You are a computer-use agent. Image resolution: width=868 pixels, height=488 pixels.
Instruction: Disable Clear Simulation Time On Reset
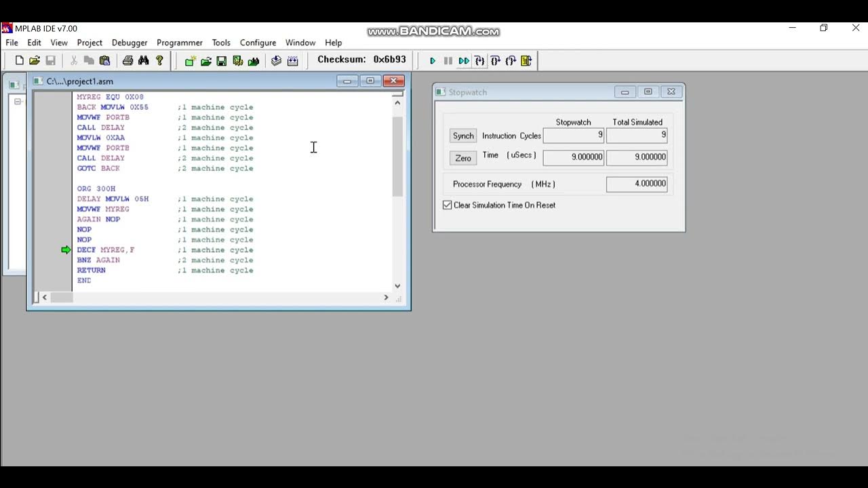click(x=447, y=205)
